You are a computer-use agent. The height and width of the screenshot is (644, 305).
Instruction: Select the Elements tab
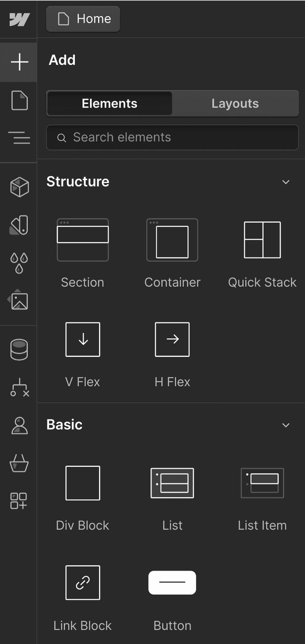[x=110, y=104]
